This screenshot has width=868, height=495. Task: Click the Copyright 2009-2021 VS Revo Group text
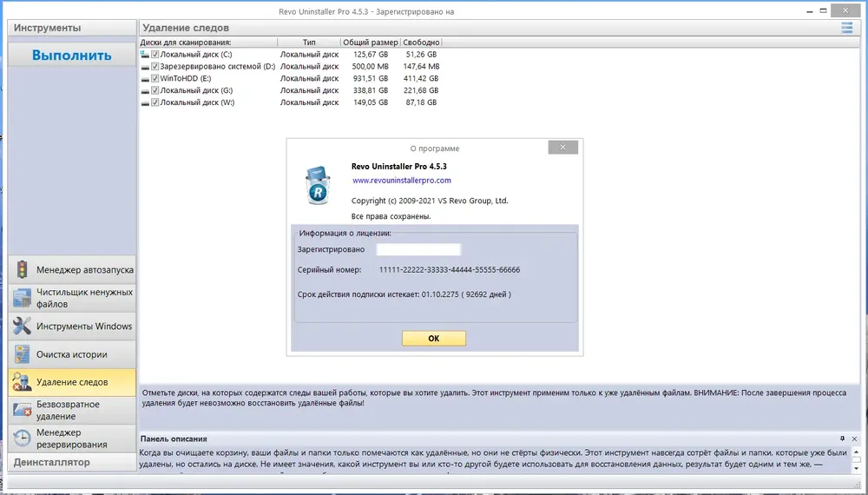click(430, 201)
